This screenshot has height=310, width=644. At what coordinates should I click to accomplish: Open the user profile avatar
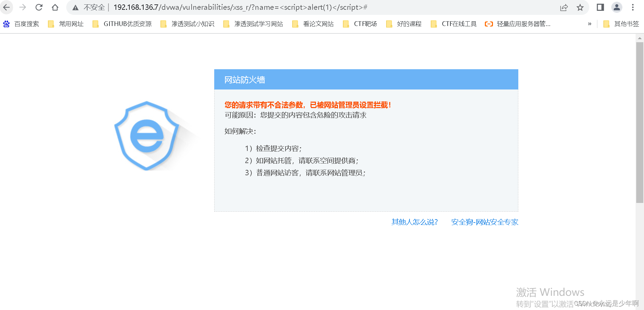[617, 7]
